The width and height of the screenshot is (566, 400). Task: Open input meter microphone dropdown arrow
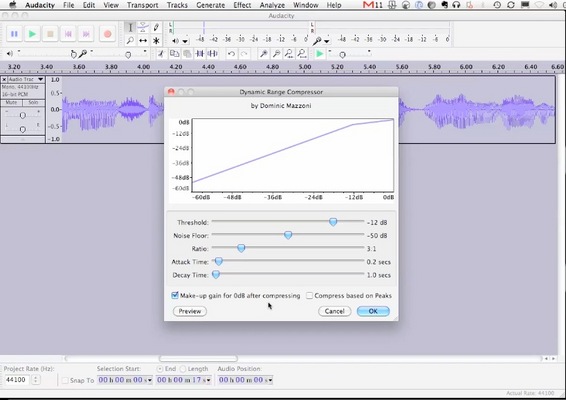click(x=326, y=41)
